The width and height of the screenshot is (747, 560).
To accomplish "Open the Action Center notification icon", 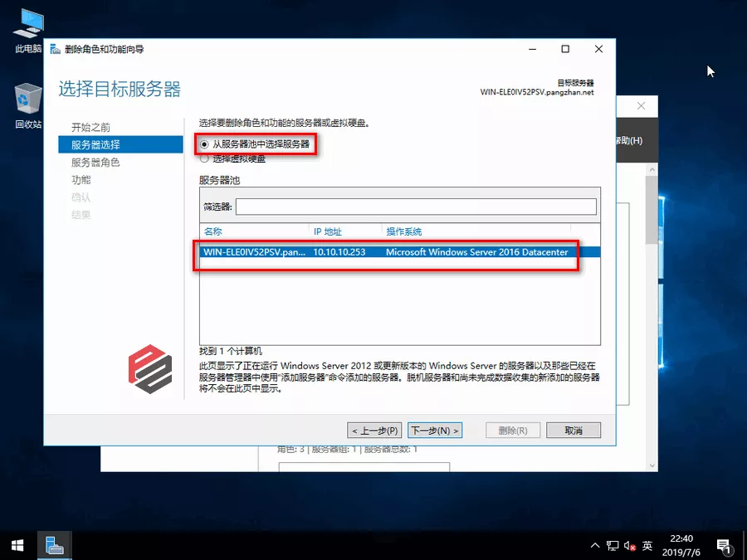I will 723,546.
